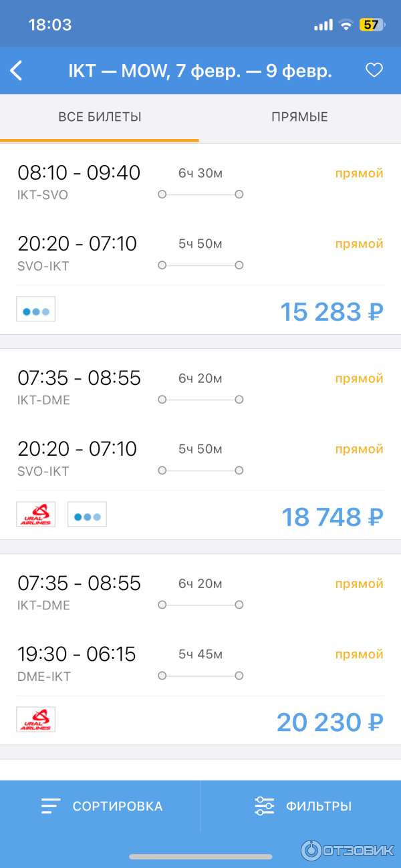Tap the filter sliders icon
Image resolution: width=401 pixels, height=868 pixels.
(265, 806)
